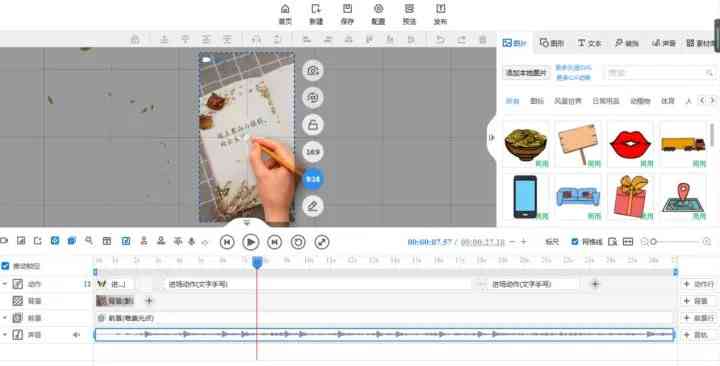Open the 配置 settings icon
This screenshot has width=720, height=366.
point(378,14)
